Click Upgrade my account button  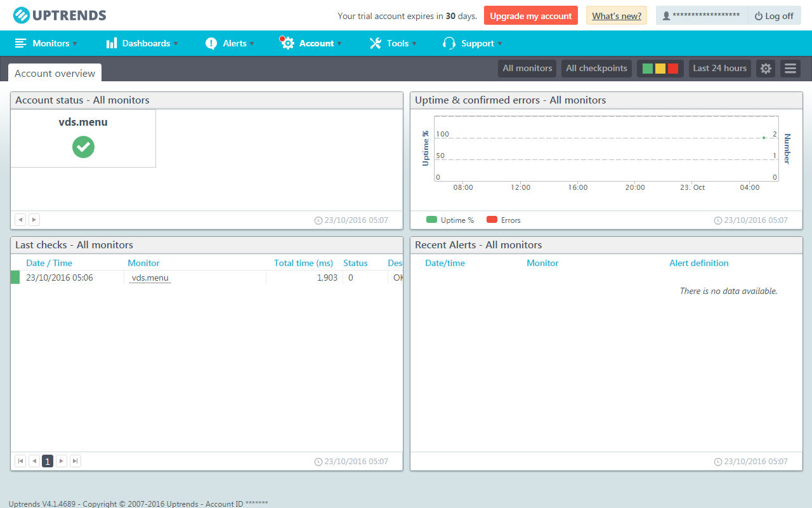pyautogui.click(x=531, y=16)
